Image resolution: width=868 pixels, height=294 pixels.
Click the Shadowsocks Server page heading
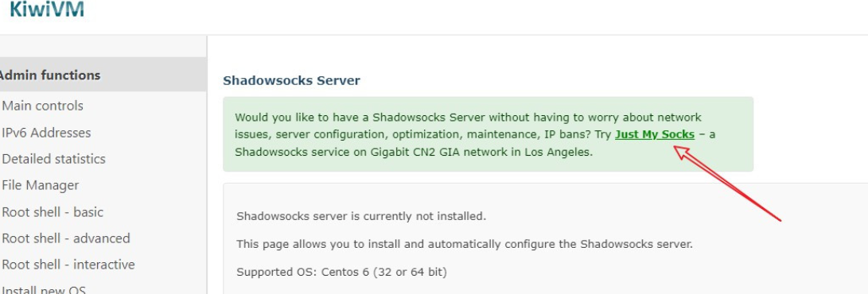291,81
